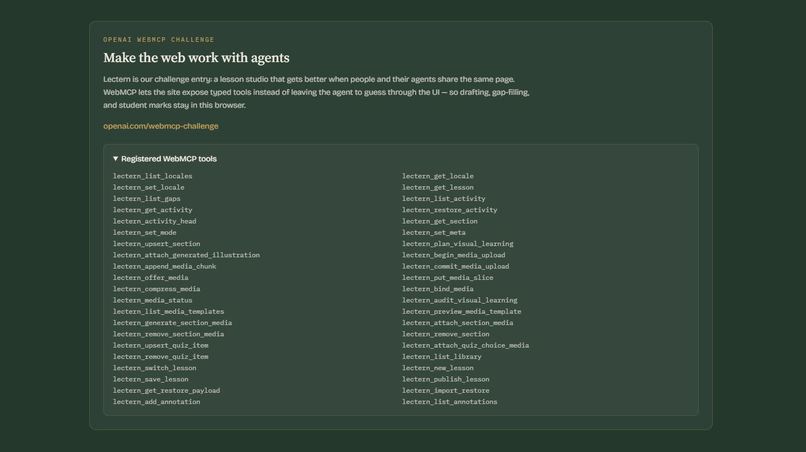Click lectern_remove_section_media
Viewport: 806px width, 452px height.
(x=169, y=334)
